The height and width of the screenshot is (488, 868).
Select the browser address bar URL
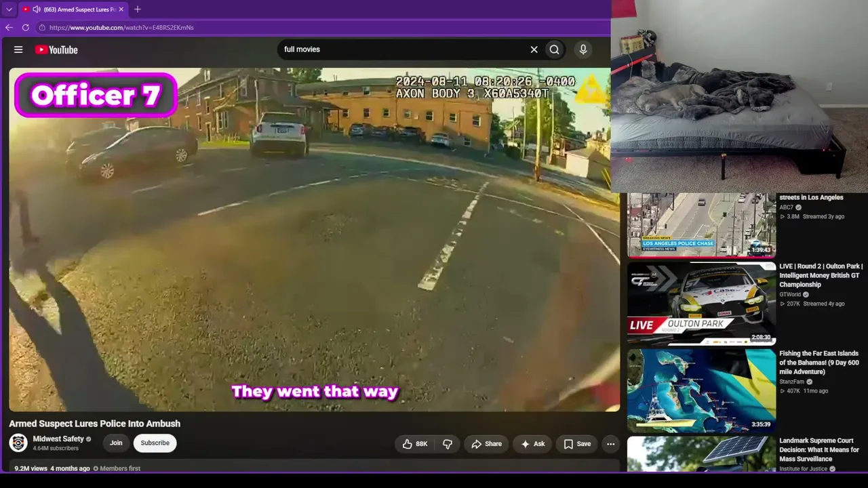click(x=121, y=28)
